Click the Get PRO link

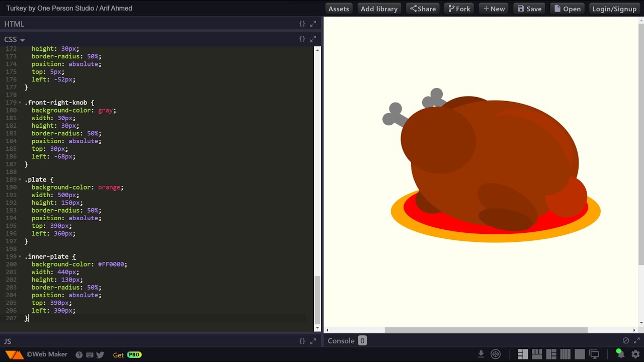[x=127, y=354]
